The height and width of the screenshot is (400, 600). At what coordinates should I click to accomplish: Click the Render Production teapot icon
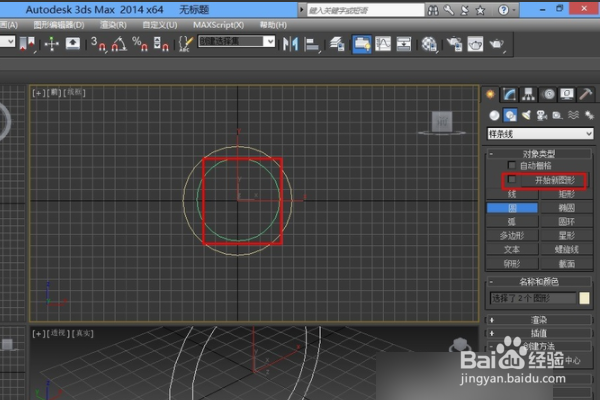pos(497,44)
